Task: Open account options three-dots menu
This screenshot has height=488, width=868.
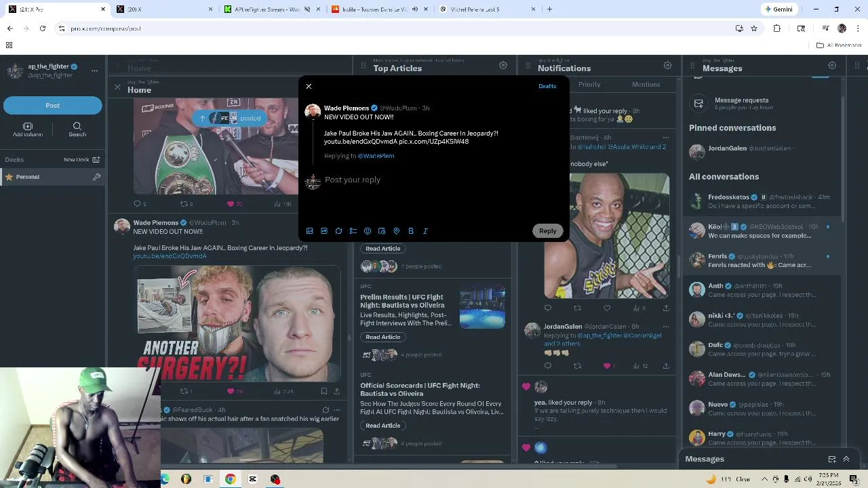Action: (94, 70)
